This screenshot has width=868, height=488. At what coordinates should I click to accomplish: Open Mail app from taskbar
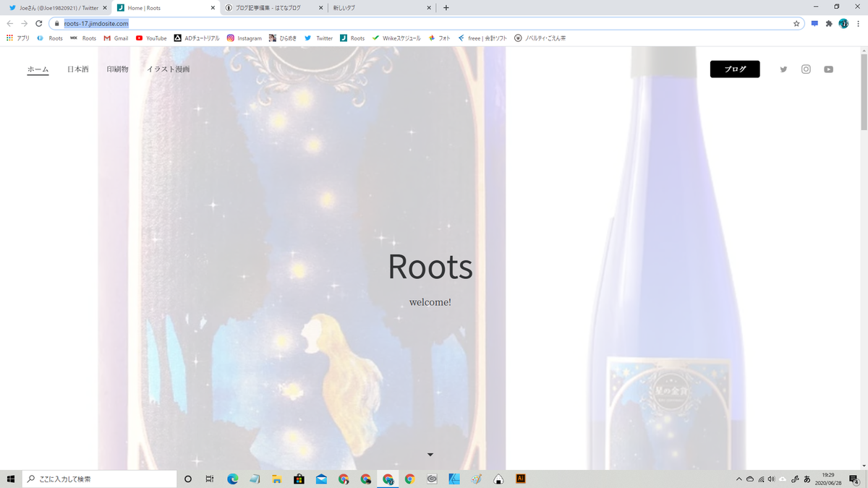[321, 479]
